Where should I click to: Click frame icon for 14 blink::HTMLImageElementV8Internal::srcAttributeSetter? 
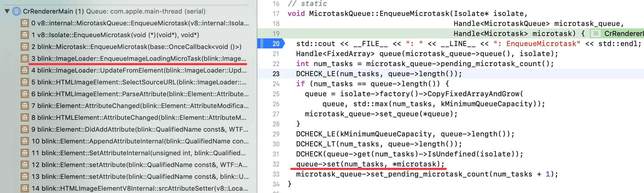[x=25, y=188]
